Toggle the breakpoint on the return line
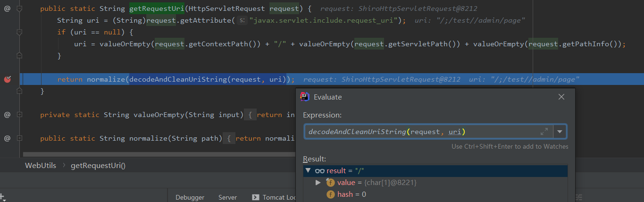This screenshot has height=202, width=644. point(7,79)
